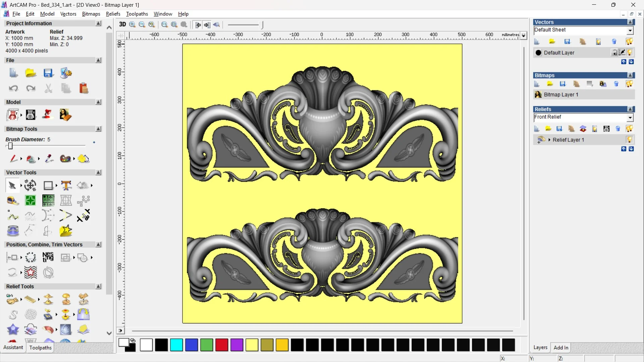The width and height of the screenshot is (644, 362).
Task: Toggle Default Layer lock icon
Action: 614,52
